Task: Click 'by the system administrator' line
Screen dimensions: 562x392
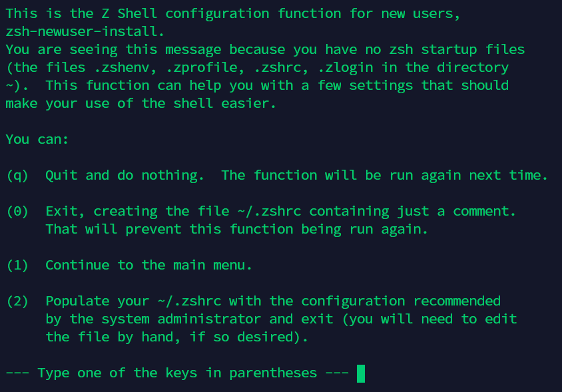Action: click(282, 319)
